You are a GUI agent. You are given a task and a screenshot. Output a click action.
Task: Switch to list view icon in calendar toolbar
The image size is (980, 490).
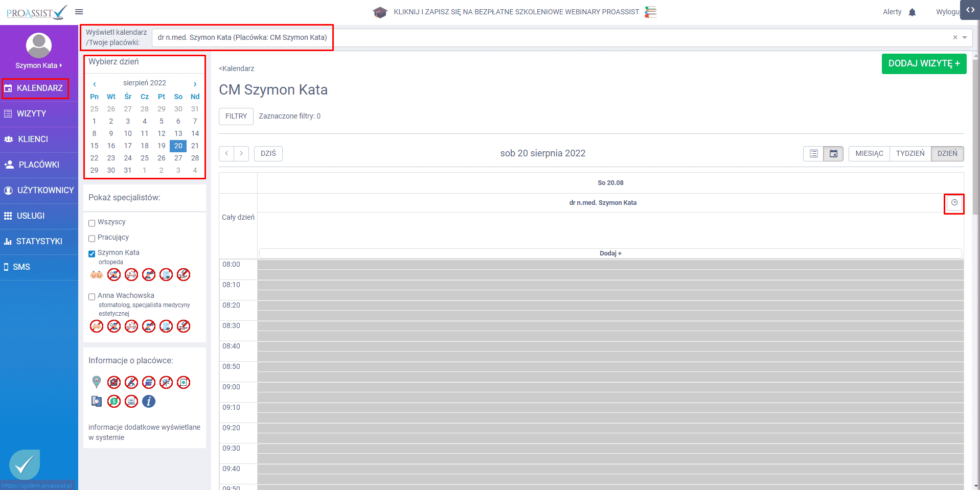pyautogui.click(x=813, y=154)
